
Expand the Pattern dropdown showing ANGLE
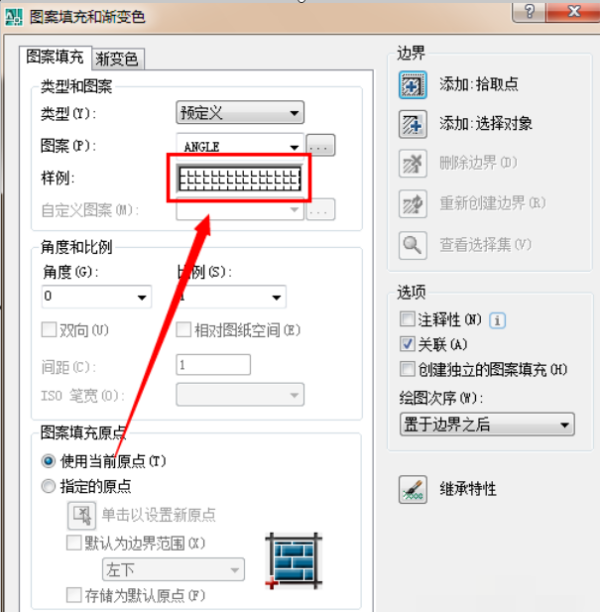(240, 146)
